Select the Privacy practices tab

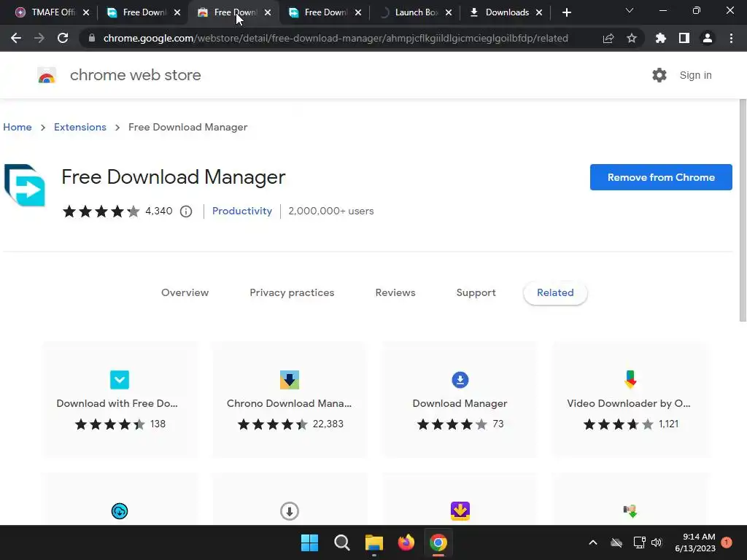[292, 293]
